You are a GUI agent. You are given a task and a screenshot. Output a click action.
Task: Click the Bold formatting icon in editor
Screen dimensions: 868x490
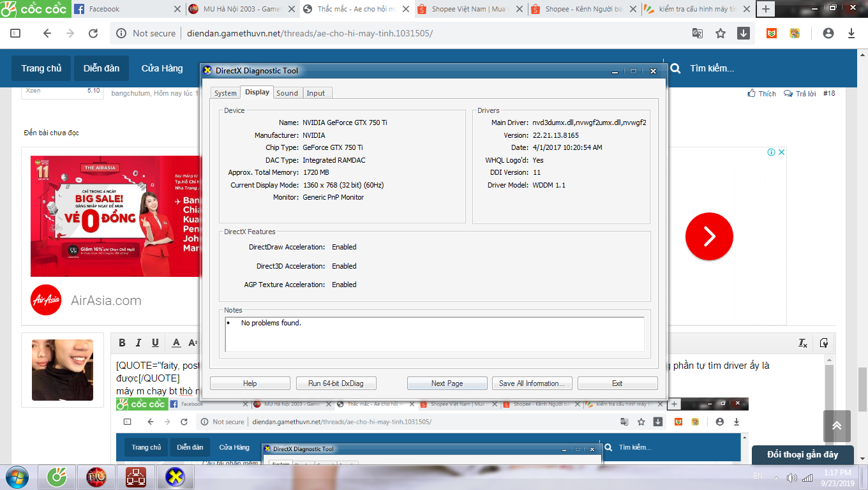123,343
